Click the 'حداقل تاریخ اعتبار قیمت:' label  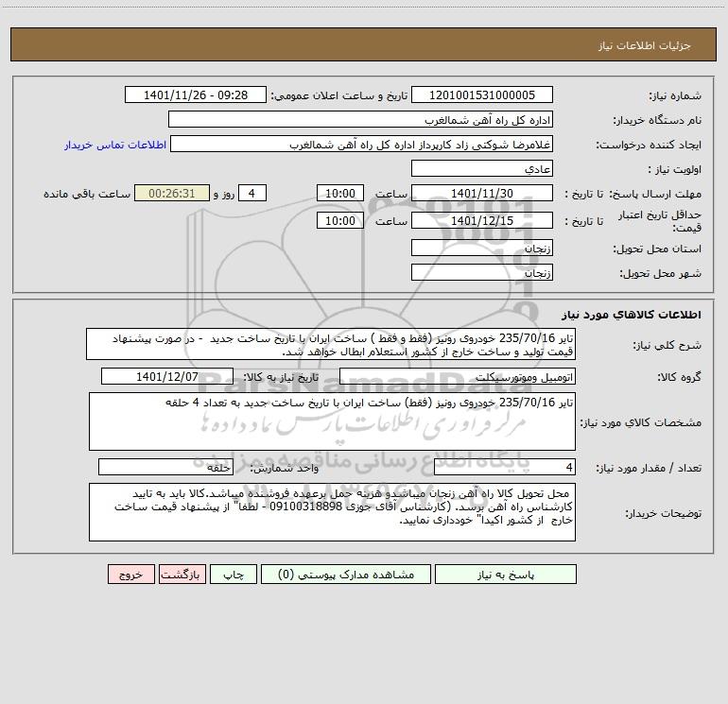coord(660,221)
